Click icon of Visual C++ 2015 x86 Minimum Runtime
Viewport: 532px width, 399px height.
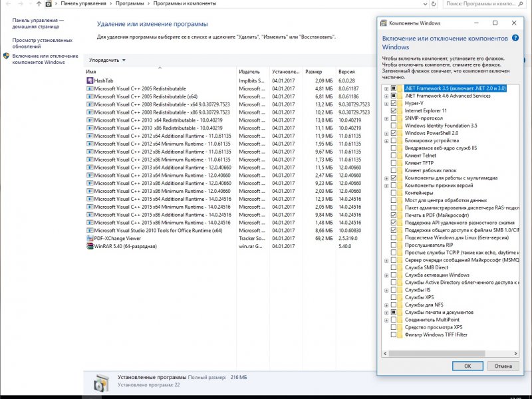[x=90, y=223]
